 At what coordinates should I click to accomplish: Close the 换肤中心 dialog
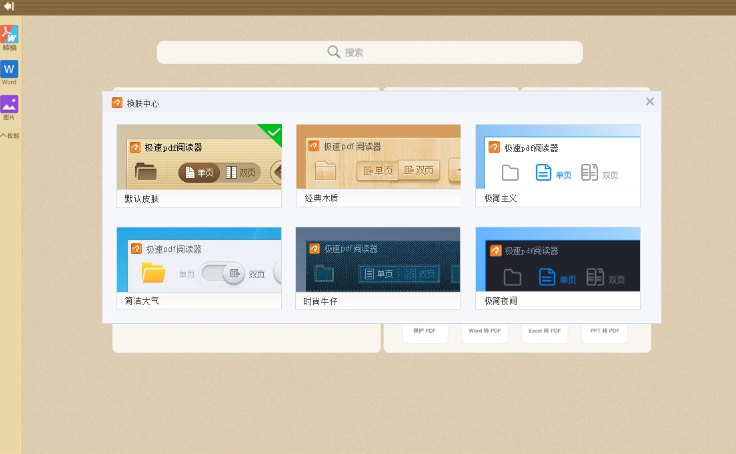(650, 101)
